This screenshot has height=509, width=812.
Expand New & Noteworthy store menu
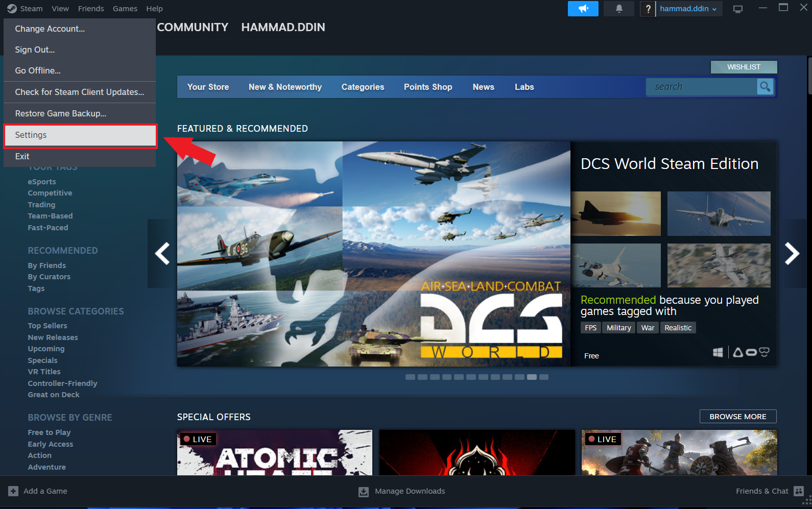(x=285, y=87)
